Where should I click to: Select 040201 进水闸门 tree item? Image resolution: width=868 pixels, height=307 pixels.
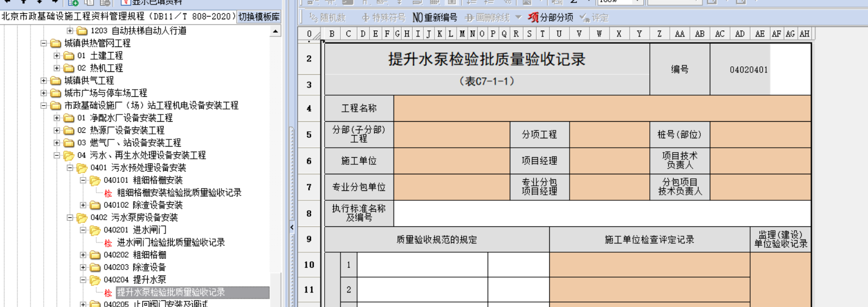pyautogui.click(x=135, y=230)
